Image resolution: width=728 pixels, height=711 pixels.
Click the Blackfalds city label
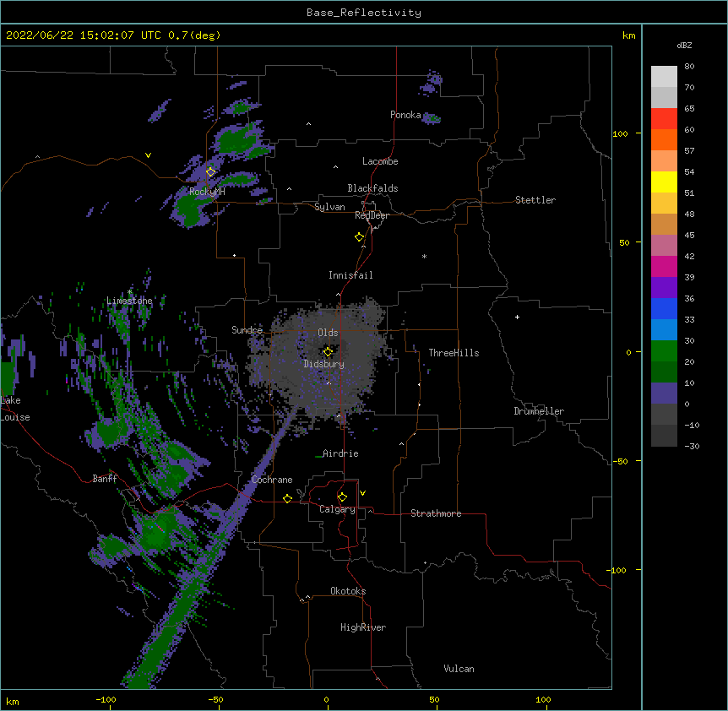(372, 188)
